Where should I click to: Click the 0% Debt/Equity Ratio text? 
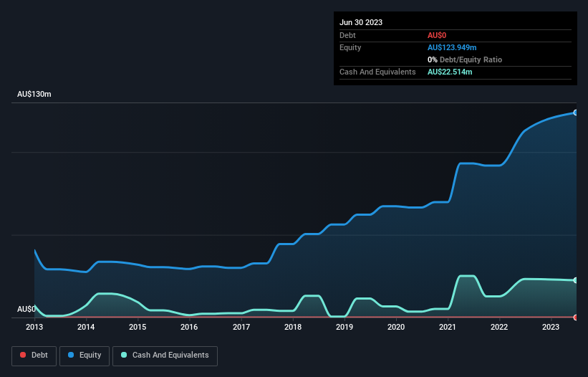pyautogui.click(x=465, y=59)
